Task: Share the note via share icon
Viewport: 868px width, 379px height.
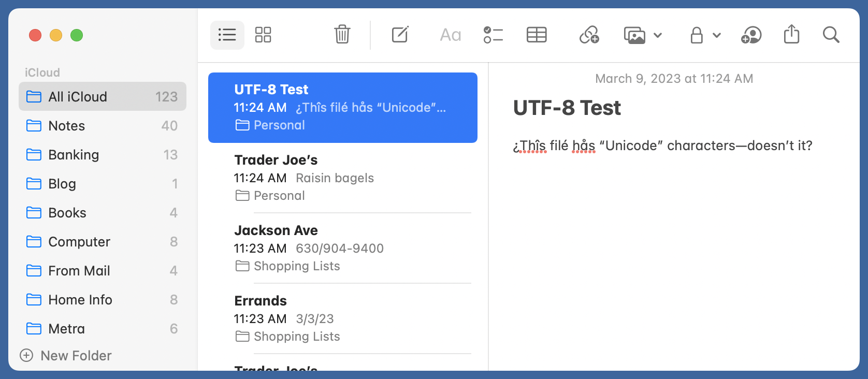Action: tap(791, 35)
